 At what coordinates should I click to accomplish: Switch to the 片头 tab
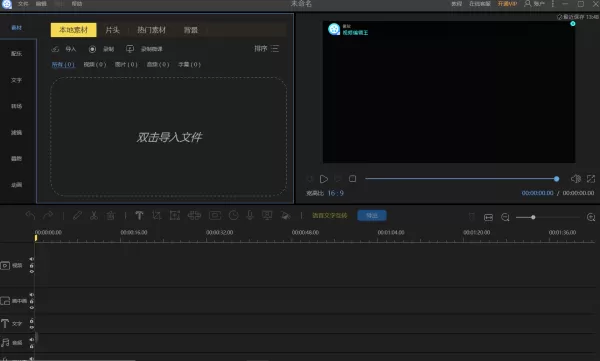tap(112, 30)
